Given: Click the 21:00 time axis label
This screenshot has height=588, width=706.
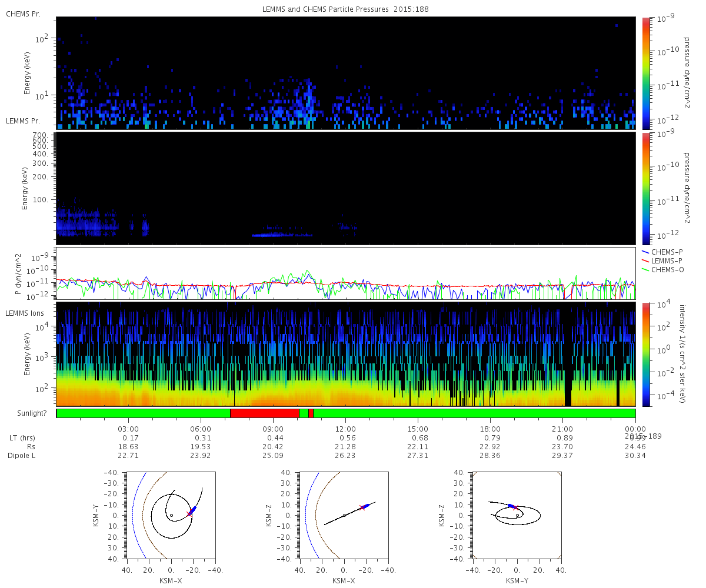Looking at the screenshot, I should (562, 429).
